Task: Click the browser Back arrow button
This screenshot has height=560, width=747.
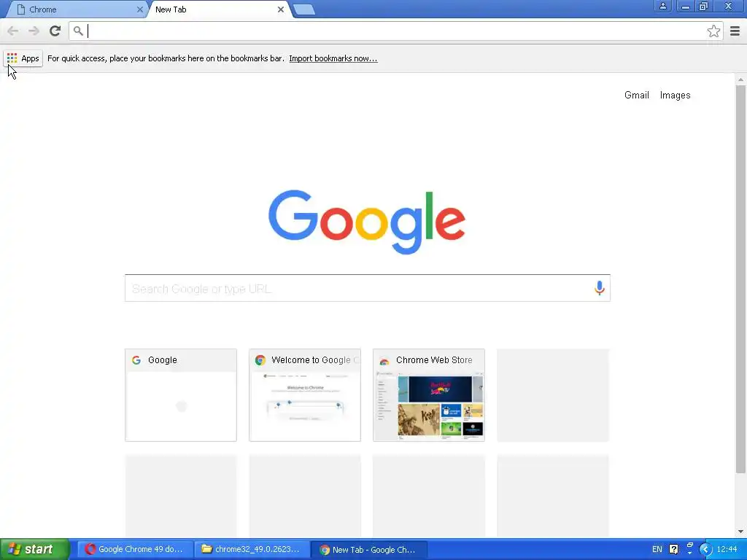Action: 13,31
